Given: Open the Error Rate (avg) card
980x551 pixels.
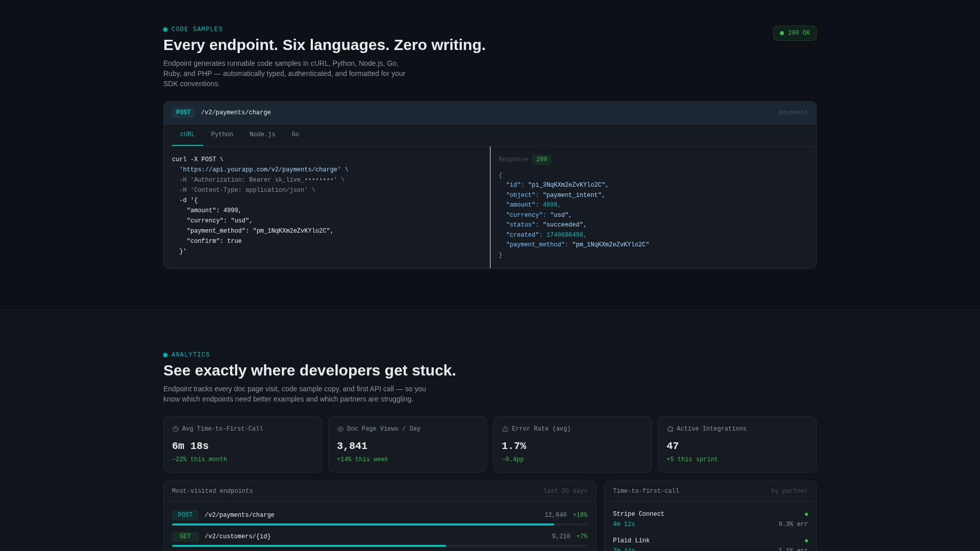Looking at the screenshot, I should tap(572, 444).
